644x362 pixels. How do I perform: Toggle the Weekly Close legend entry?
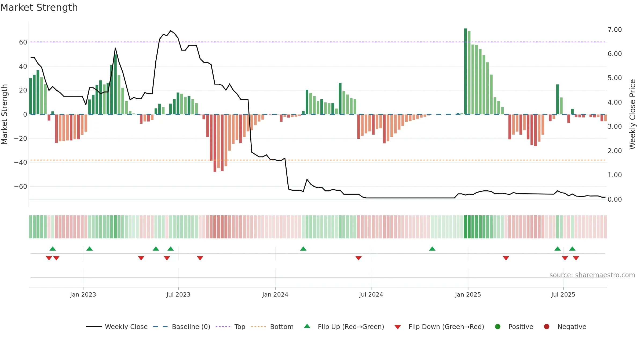point(117,327)
